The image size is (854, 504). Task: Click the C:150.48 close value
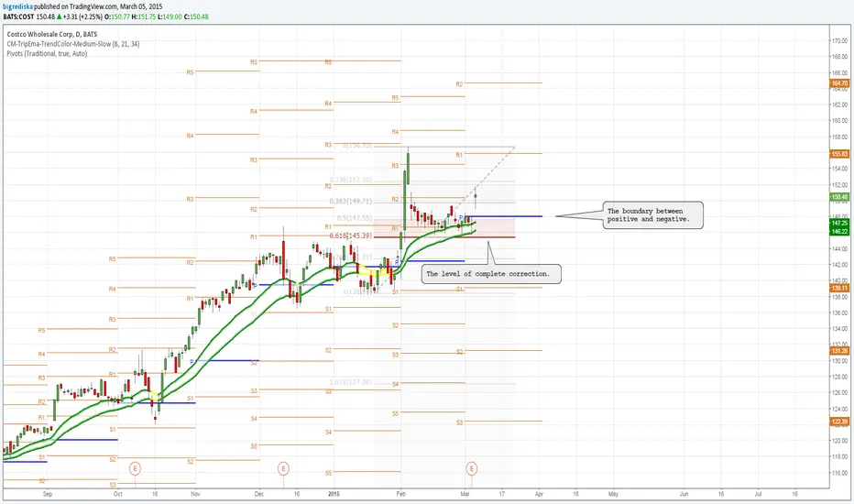(197, 16)
